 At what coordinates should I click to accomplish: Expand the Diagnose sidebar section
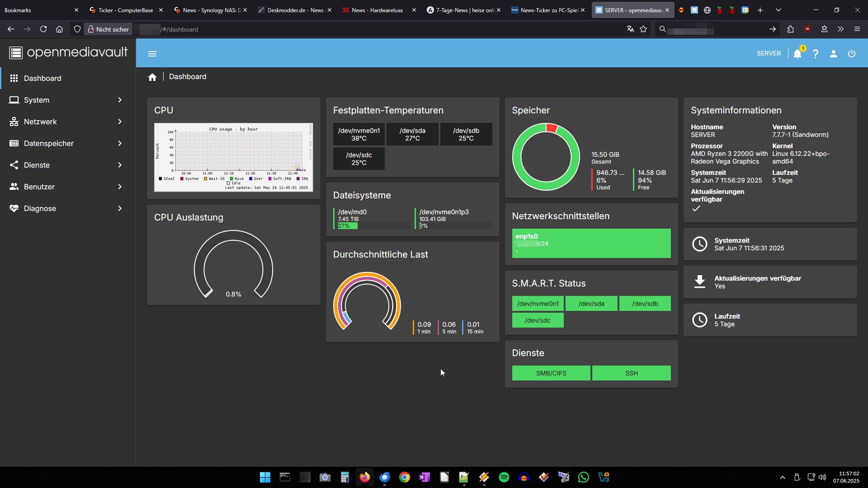click(66, 208)
